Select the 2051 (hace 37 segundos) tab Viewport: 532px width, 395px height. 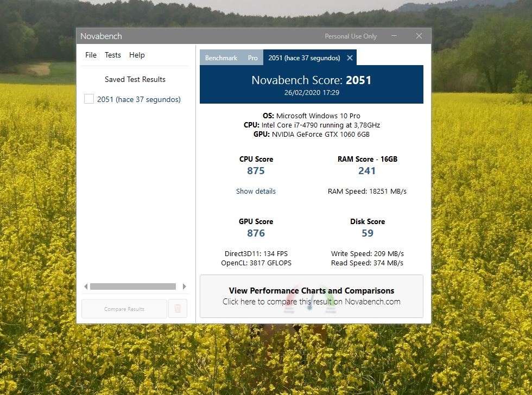tap(304, 58)
